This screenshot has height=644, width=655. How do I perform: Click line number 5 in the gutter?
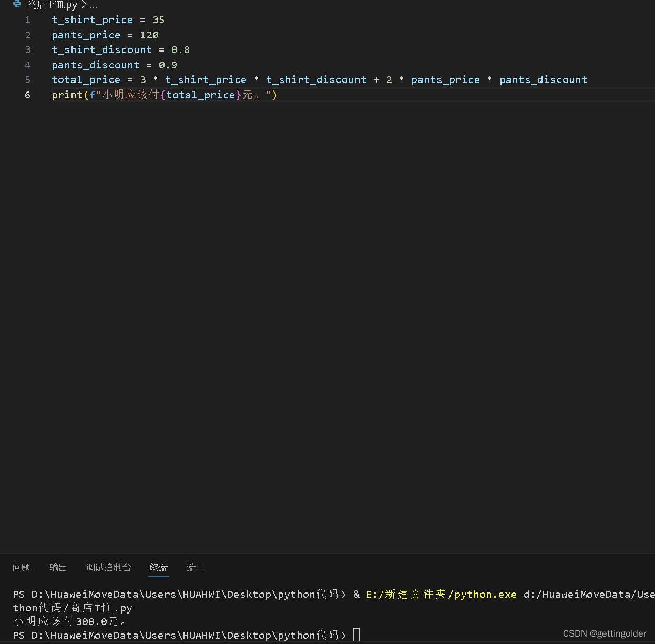tap(28, 80)
